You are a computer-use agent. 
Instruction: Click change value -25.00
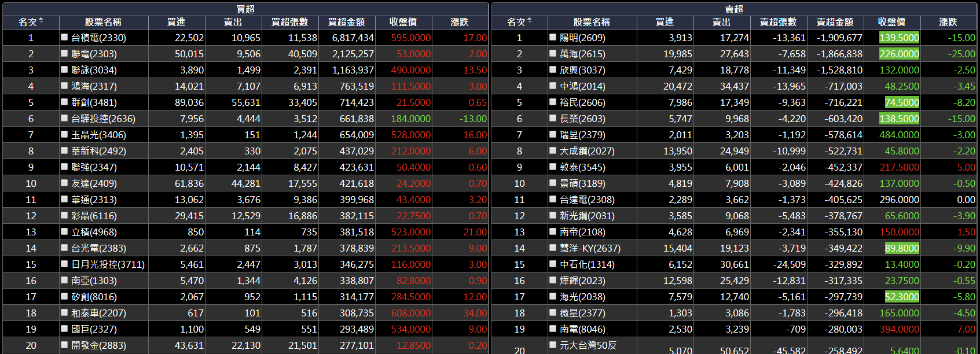pyautogui.click(x=961, y=54)
